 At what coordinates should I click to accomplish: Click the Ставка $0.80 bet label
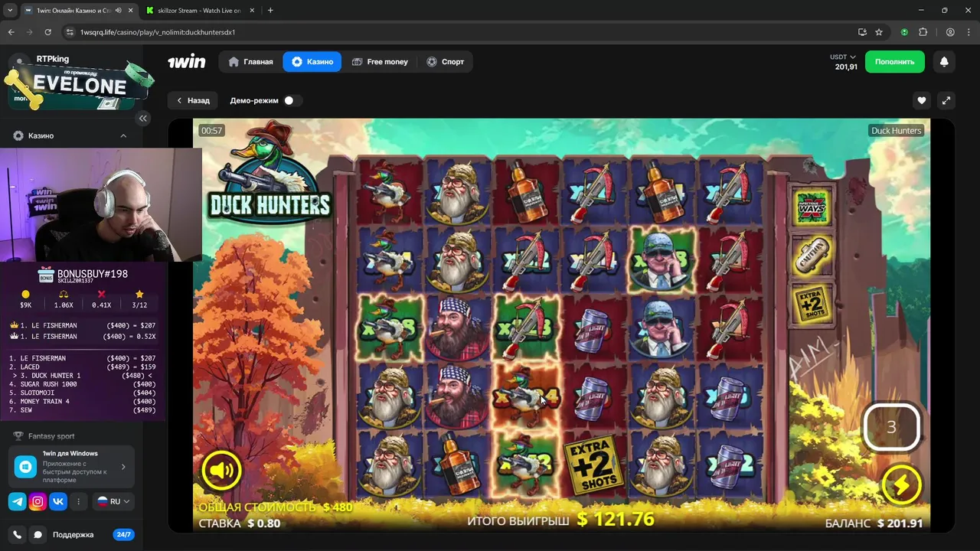[239, 523]
